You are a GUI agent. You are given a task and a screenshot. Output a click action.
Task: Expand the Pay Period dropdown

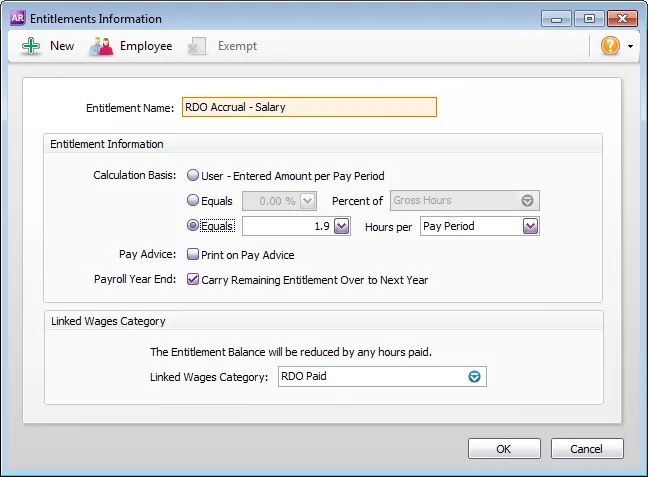click(530, 226)
